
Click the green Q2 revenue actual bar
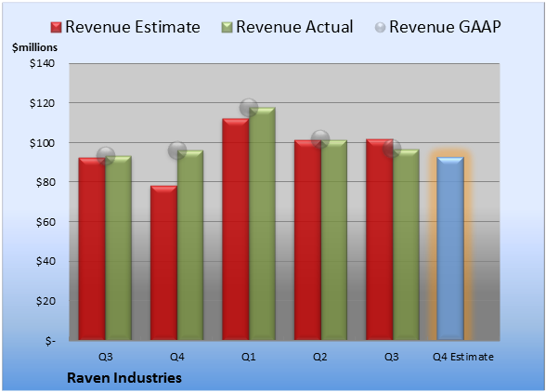pos(334,240)
